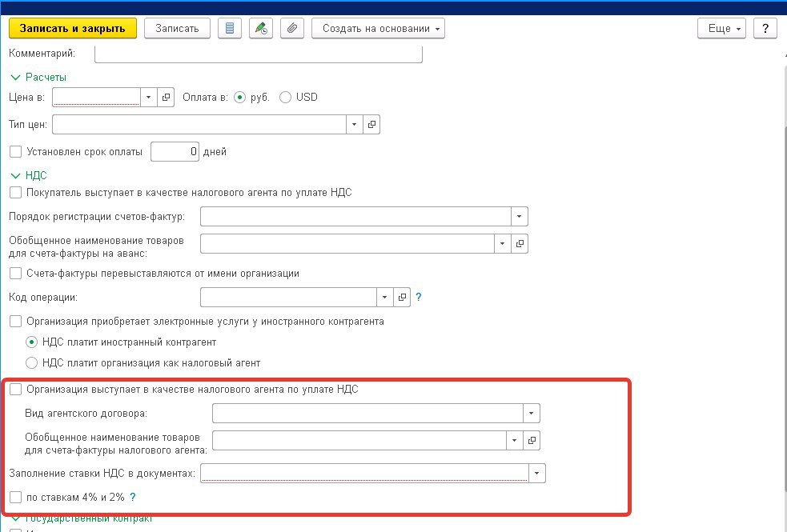Click the open-form icon next to 'Тип цен'

pos(371,124)
